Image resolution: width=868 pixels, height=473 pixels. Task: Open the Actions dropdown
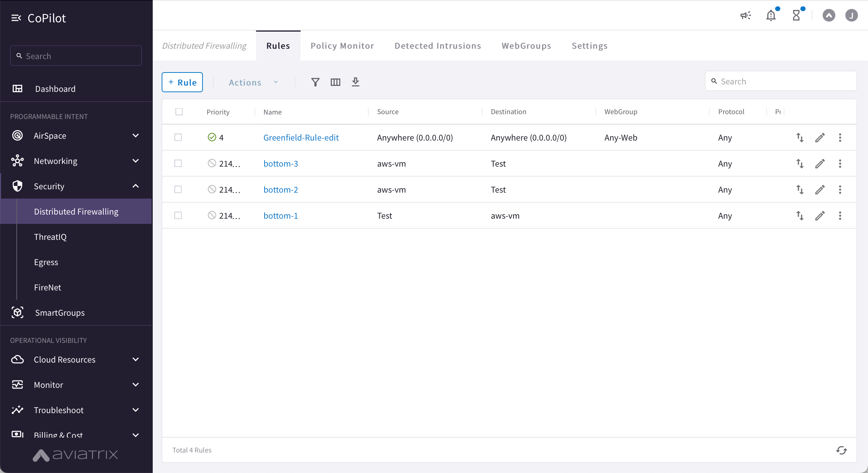253,83
